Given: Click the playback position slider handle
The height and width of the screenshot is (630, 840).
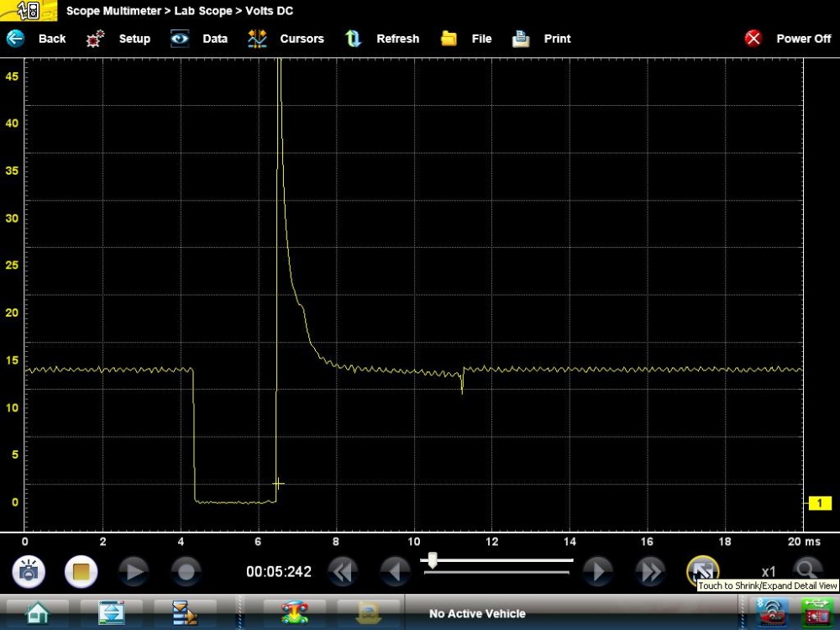Looking at the screenshot, I should coord(433,559).
